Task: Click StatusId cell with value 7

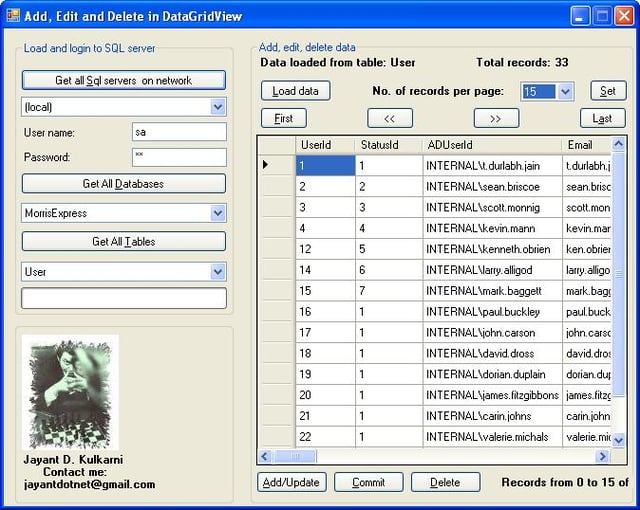Action: (389, 290)
